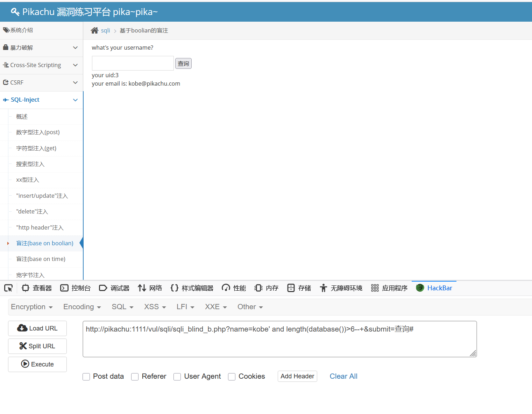Screen dimensions: 532x414
Task: Click the Clear All link
Action: pyautogui.click(x=343, y=376)
